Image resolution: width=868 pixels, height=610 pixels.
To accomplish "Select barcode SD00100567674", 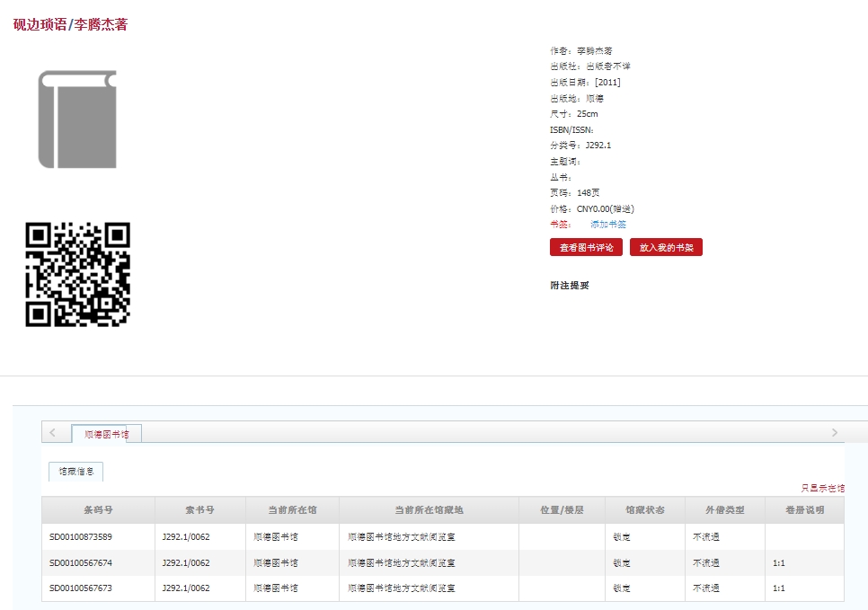I will pyautogui.click(x=80, y=563).
